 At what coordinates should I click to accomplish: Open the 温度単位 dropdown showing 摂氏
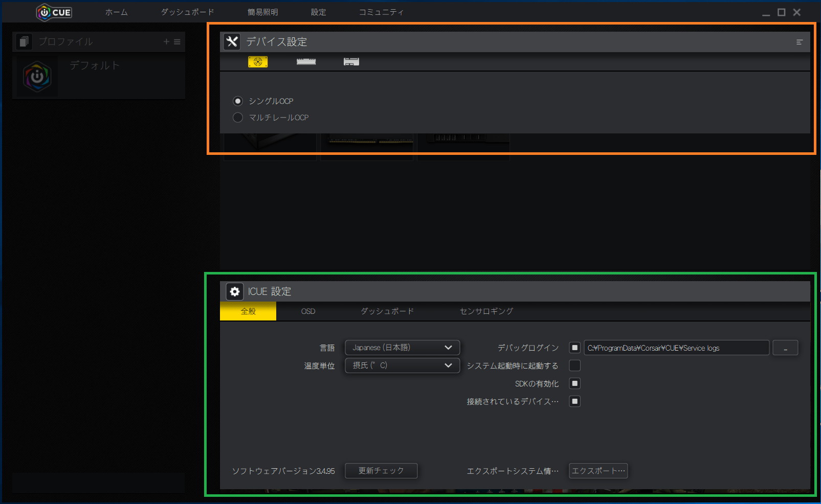pos(403,365)
